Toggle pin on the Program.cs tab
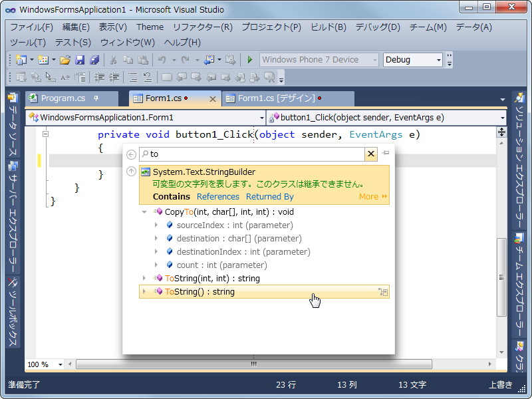The image size is (532, 399). point(96,98)
